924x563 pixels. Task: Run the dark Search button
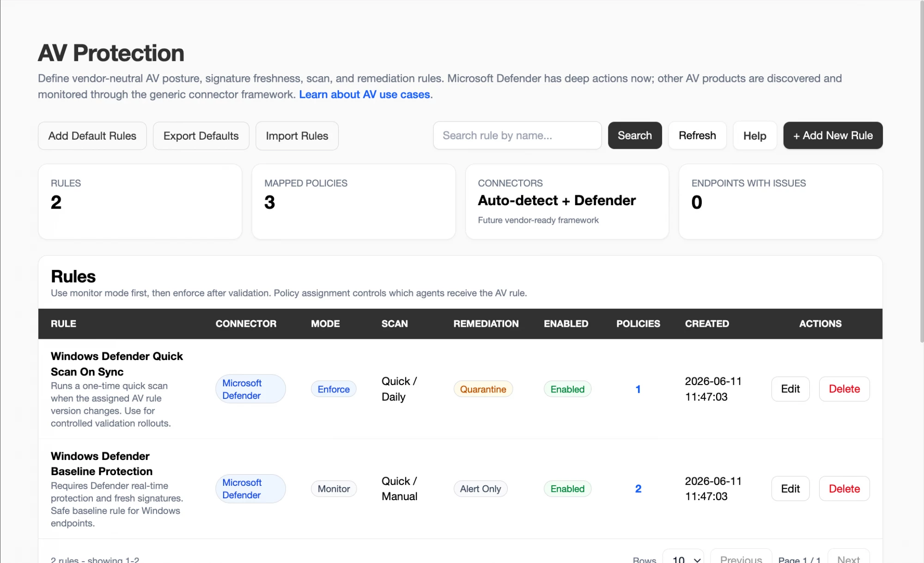click(x=635, y=135)
